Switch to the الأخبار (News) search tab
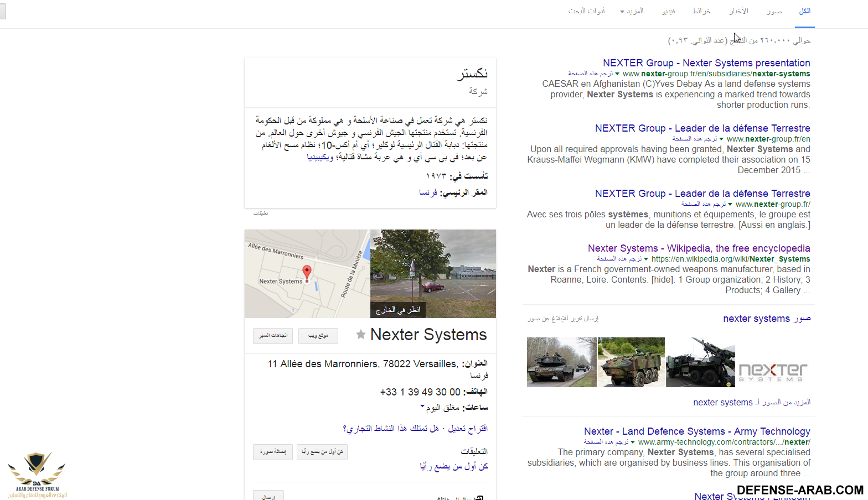Viewport: 868px width, 500px height. pyautogui.click(x=738, y=11)
